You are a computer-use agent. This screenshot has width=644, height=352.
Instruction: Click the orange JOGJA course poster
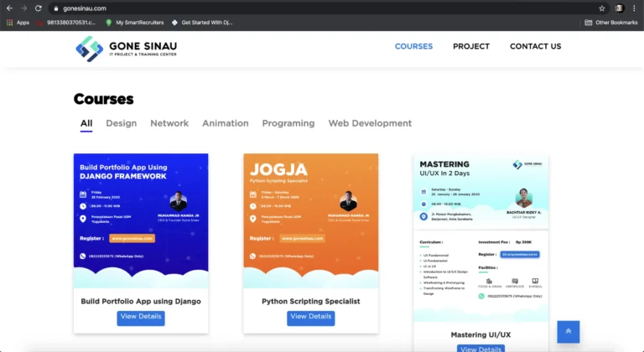click(x=311, y=220)
